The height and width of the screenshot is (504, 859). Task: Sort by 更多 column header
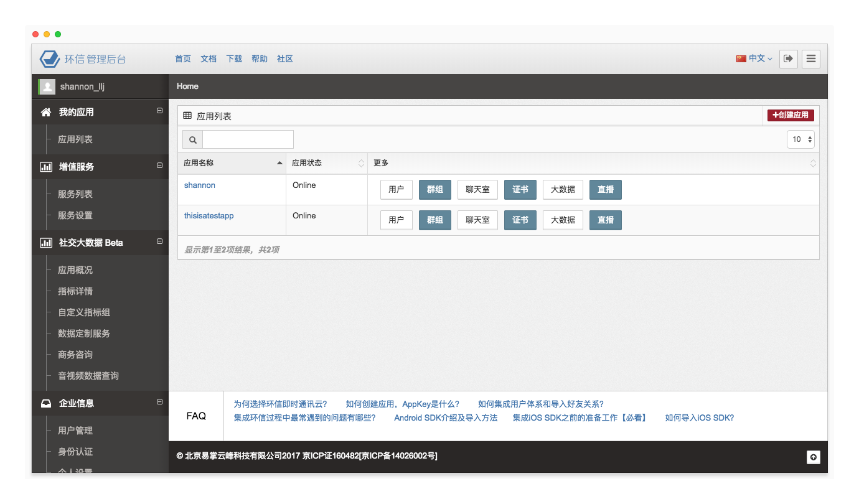click(x=593, y=163)
